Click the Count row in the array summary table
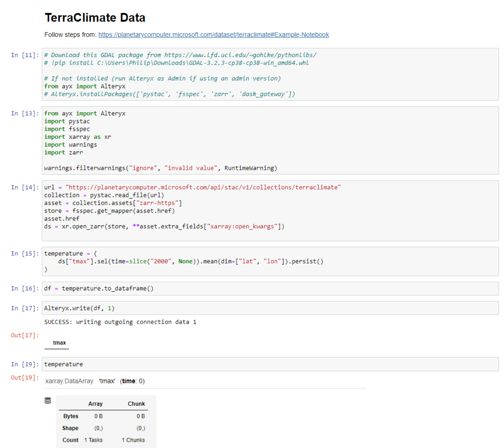Image resolution: width=504 pixels, height=448 pixels. [x=71, y=440]
